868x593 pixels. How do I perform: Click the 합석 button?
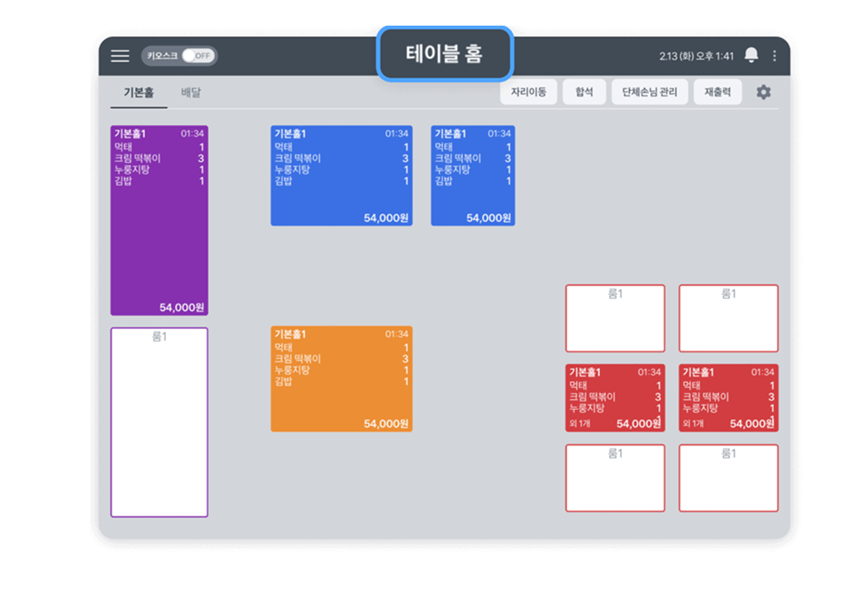point(584,92)
